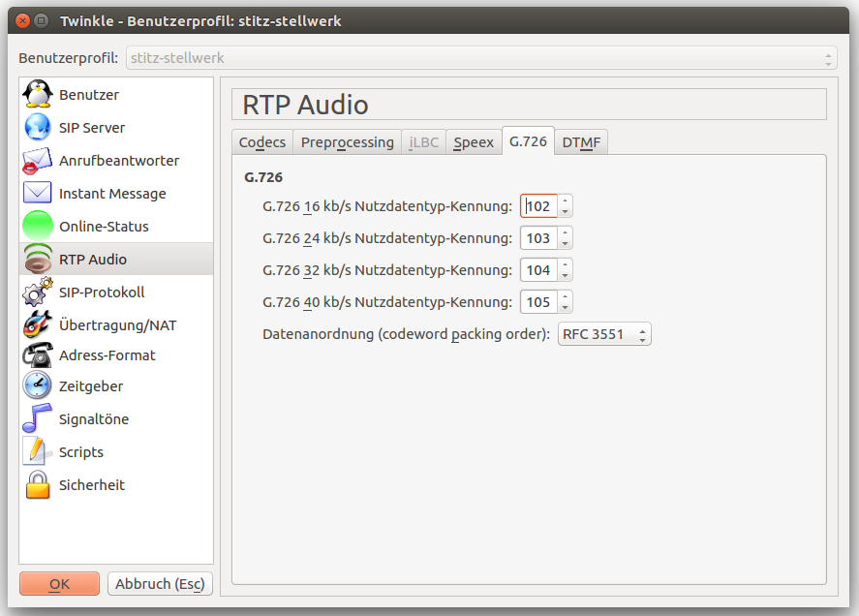Screen dimensions: 859x616
Task: Click the G.726 40 kb/s payload type field
Action: click(x=538, y=301)
